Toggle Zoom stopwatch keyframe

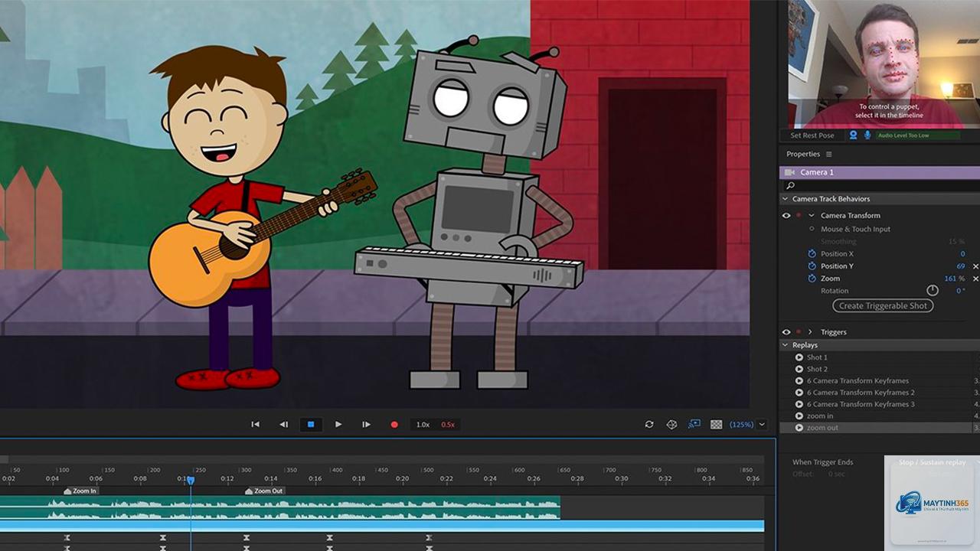(x=812, y=278)
